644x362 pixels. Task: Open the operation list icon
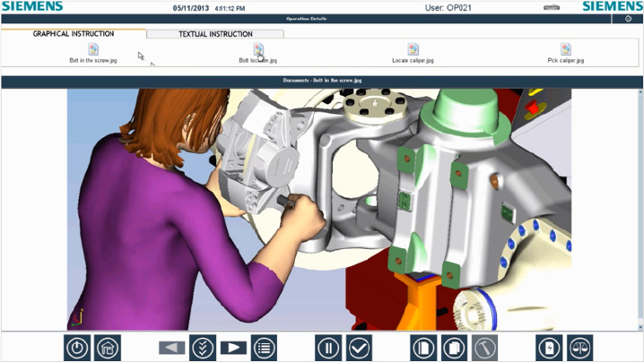[264, 348]
